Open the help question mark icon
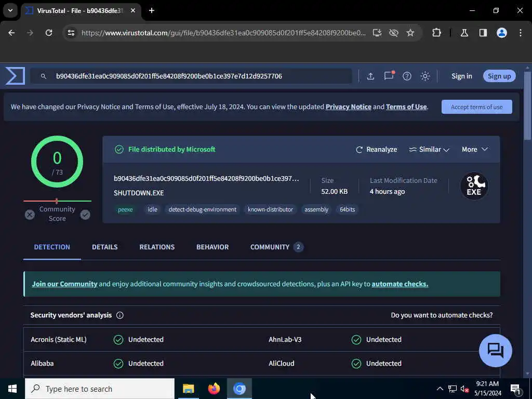 (x=407, y=76)
